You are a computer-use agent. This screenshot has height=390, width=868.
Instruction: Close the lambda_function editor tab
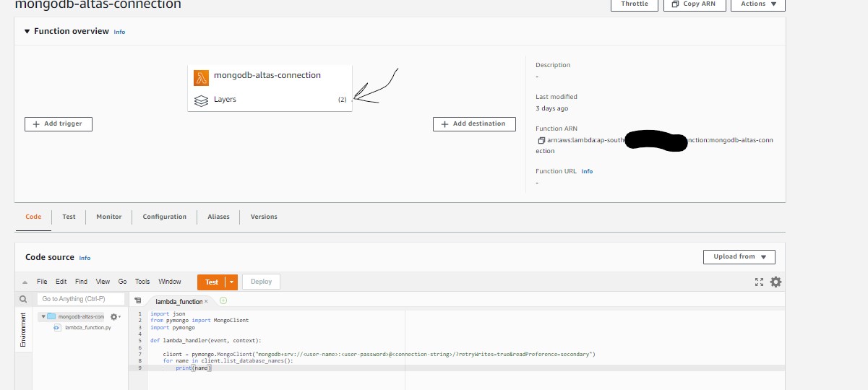pos(206,301)
